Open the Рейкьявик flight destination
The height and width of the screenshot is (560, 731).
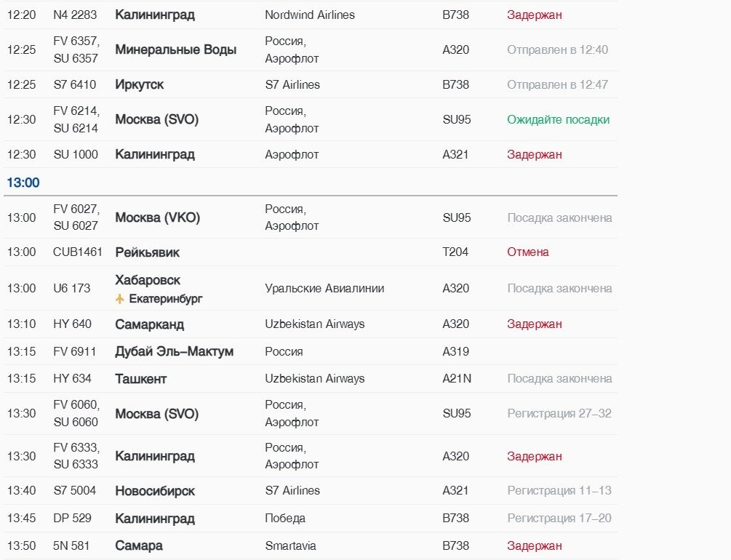(x=147, y=252)
